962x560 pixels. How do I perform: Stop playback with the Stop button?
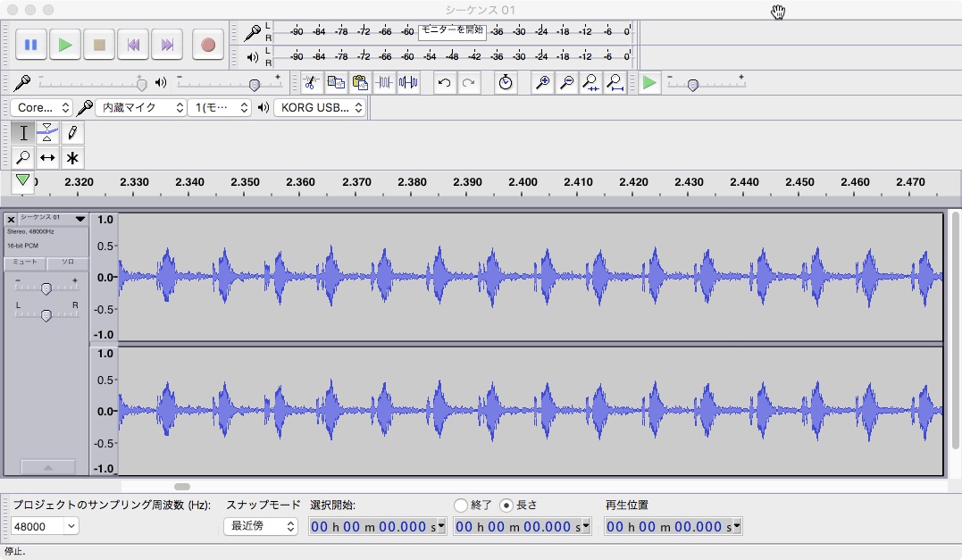(x=99, y=45)
